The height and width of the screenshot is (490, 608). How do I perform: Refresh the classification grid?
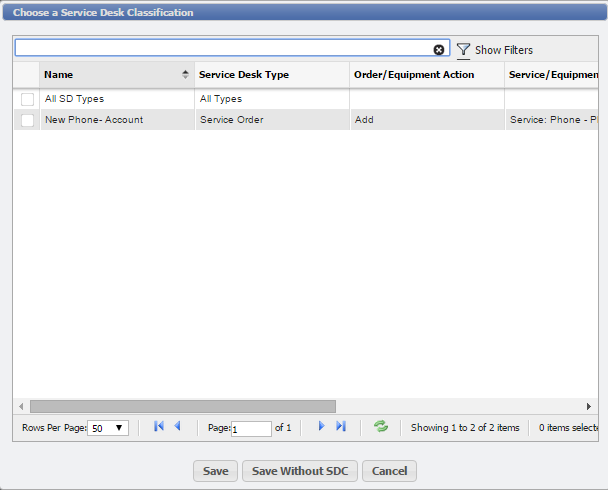coord(380,427)
